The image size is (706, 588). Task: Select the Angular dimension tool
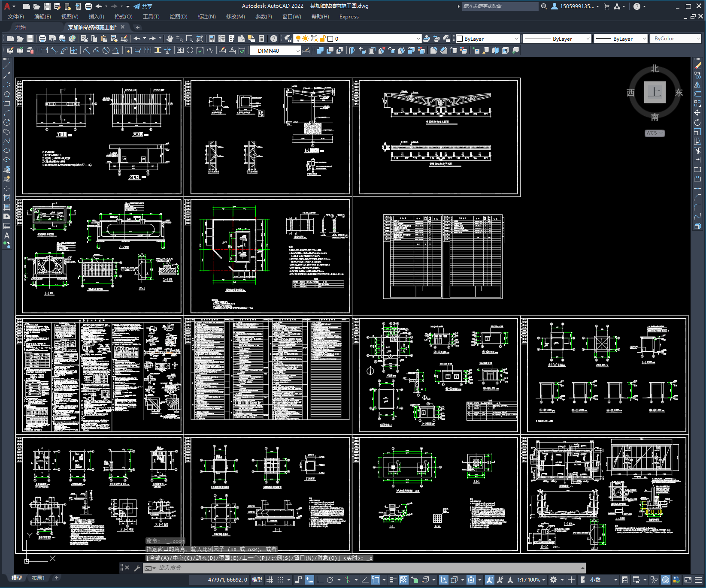(115, 50)
